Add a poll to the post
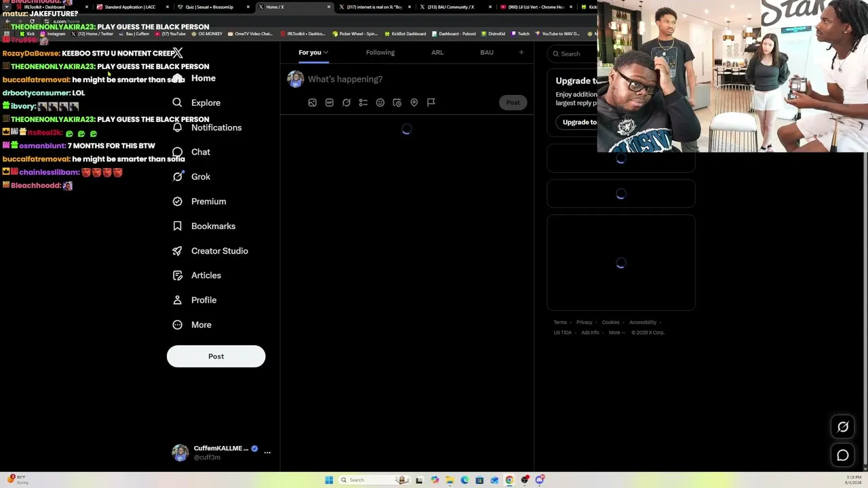The image size is (868, 488). click(x=363, y=102)
